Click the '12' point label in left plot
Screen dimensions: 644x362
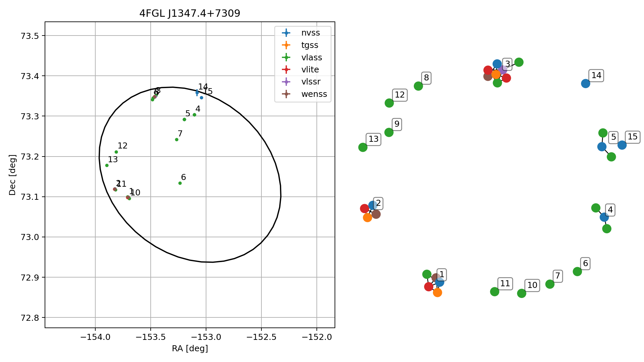tap(122, 146)
